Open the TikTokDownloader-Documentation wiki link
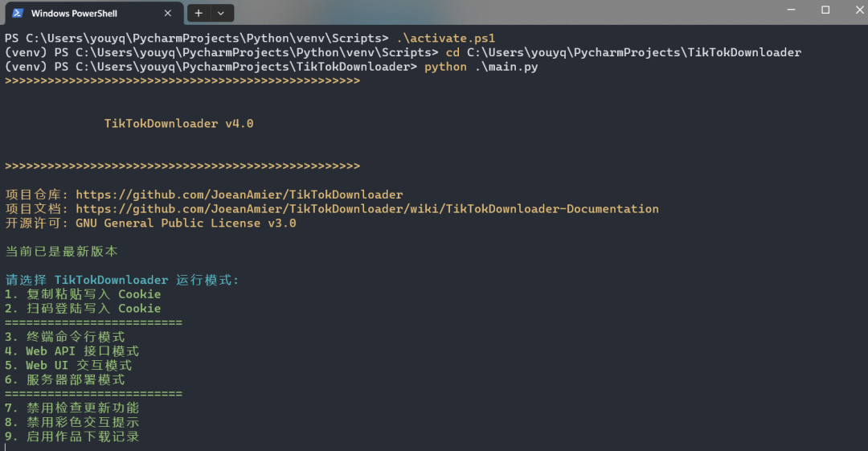Screen dimensions: 868x451 366,209
